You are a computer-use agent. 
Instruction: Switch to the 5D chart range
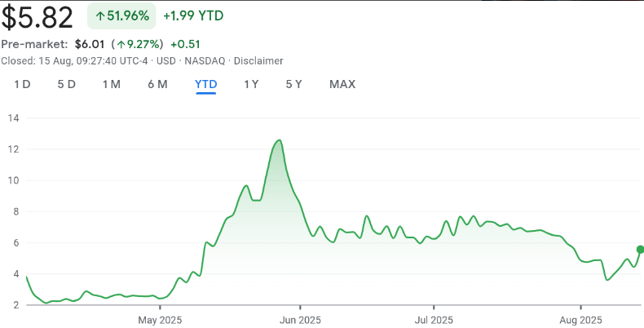(67, 84)
